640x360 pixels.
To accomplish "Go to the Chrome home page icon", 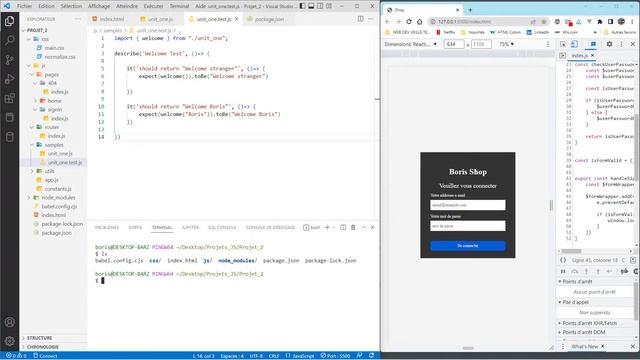I will click(420, 22).
